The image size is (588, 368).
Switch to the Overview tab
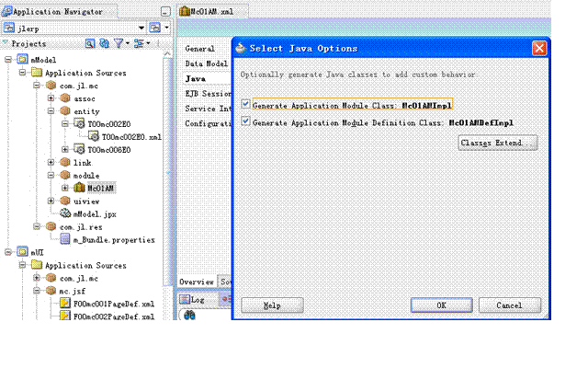coord(197,282)
